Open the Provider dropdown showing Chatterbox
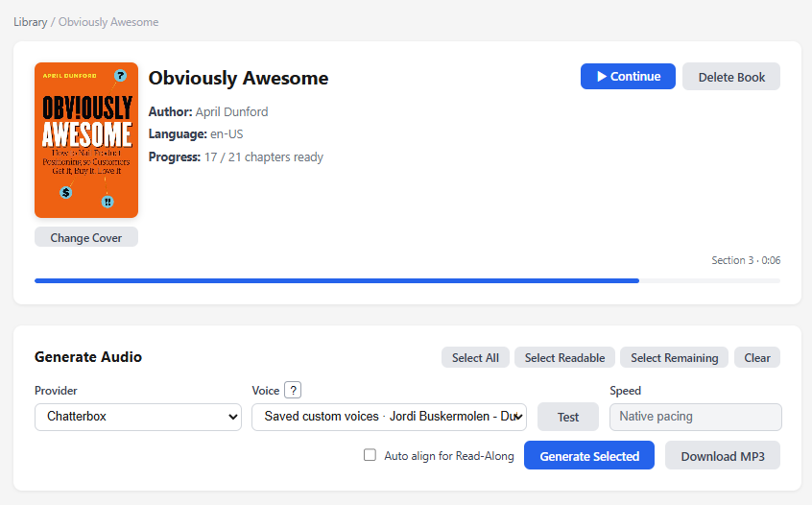812x505 pixels. click(x=138, y=417)
